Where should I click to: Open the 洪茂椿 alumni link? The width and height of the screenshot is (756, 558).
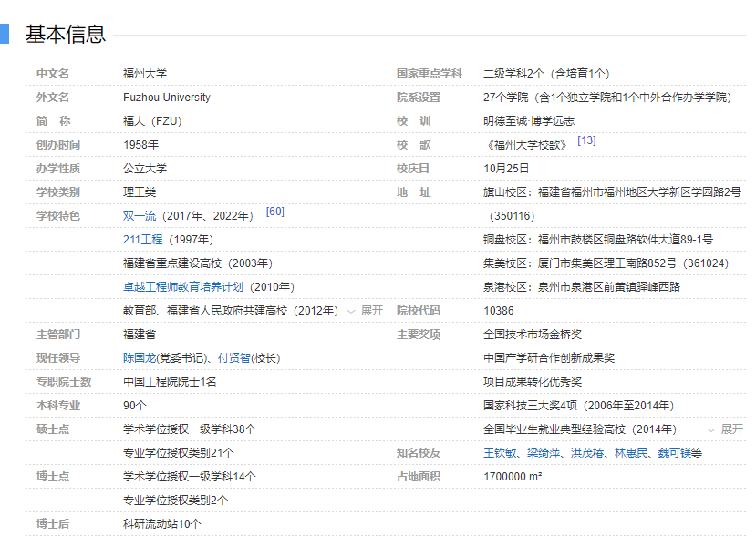click(587, 453)
